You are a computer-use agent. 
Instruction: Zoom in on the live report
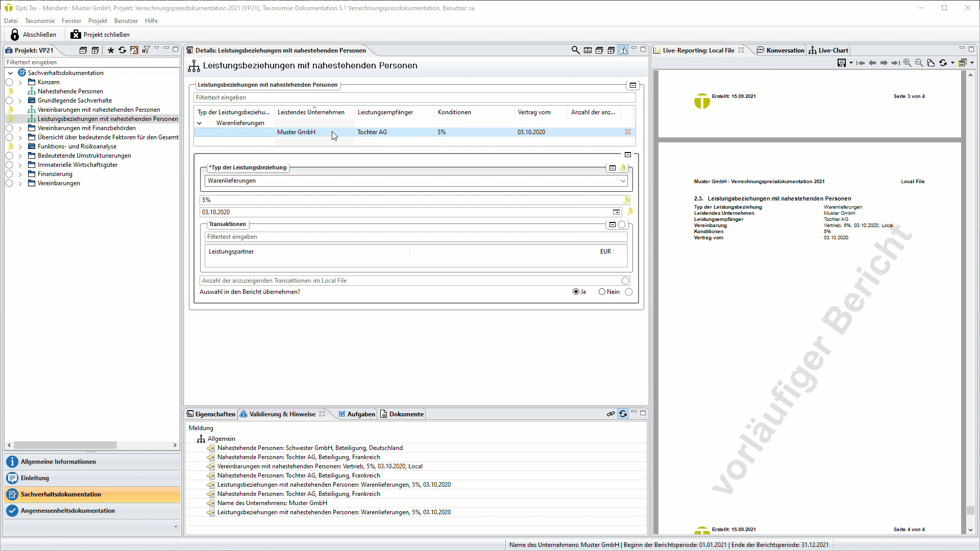[907, 63]
